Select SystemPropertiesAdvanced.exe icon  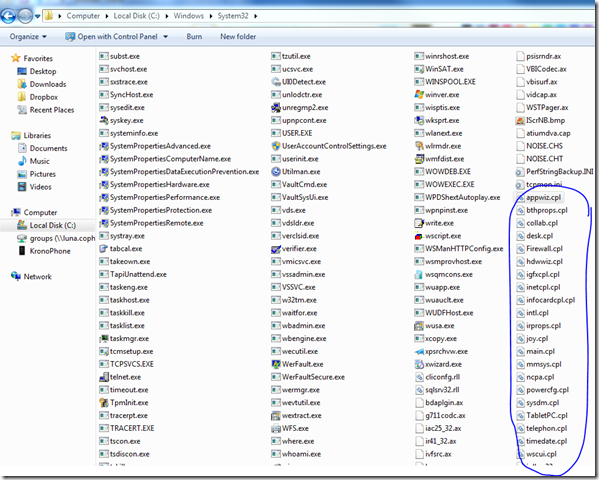[x=104, y=146]
